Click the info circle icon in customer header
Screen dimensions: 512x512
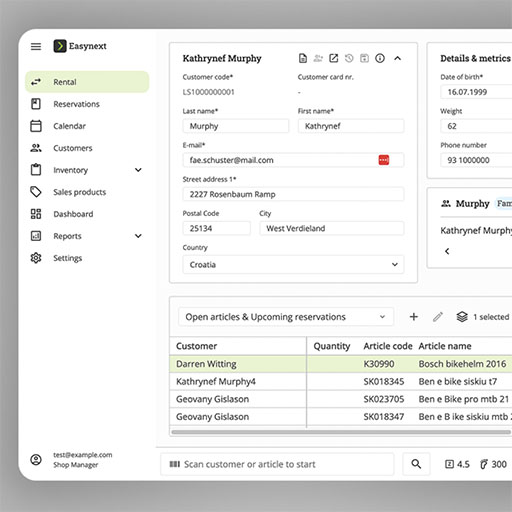click(x=380, y=58)
